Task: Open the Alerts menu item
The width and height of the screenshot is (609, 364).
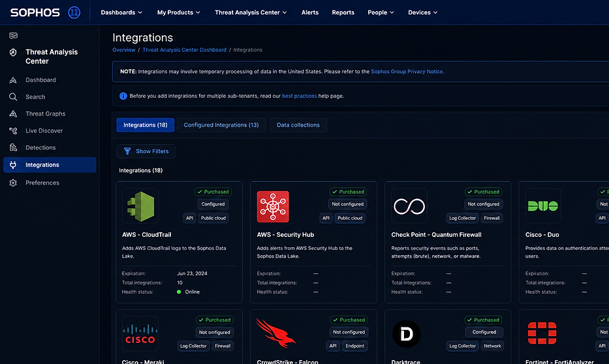Action: click(310, 12)
